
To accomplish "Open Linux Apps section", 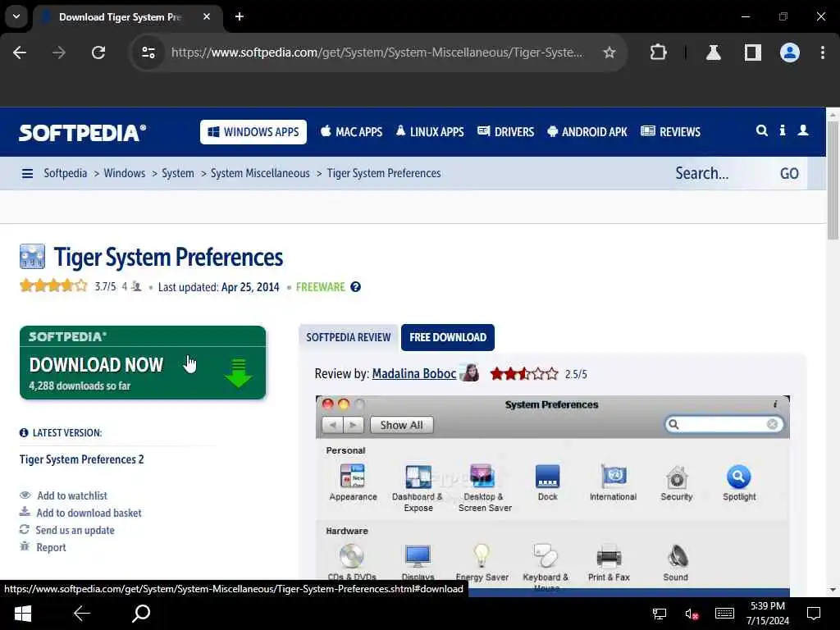I will [430, 132].
